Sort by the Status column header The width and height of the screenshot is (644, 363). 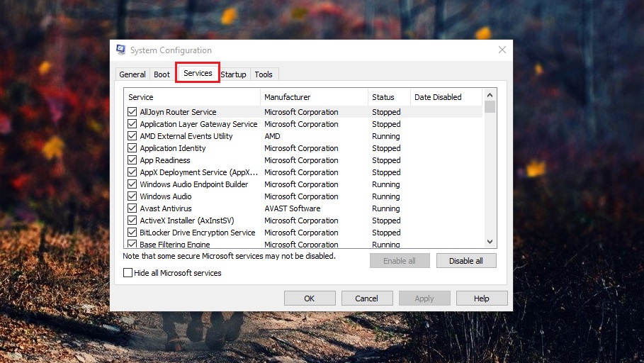pos(390,97)
